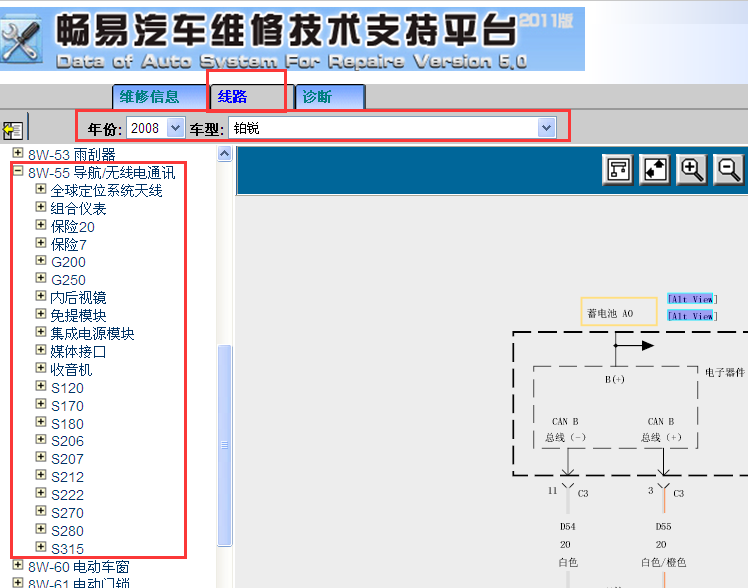The height and width of the screenshot is (588, 748).
Task: Click the CAN B 总线 (+) pin label
Action: pyautogui.click(x=661, y=429)
